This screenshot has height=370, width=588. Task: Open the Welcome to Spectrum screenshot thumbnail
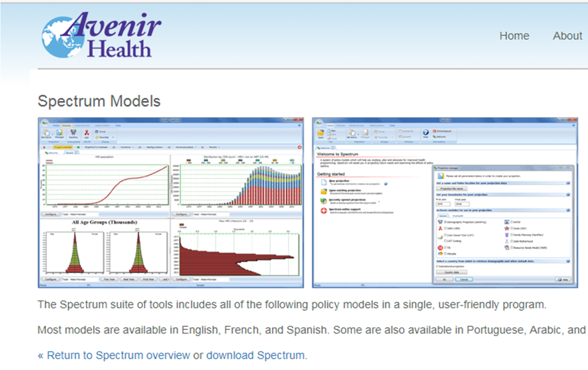[x=444, y=203]
